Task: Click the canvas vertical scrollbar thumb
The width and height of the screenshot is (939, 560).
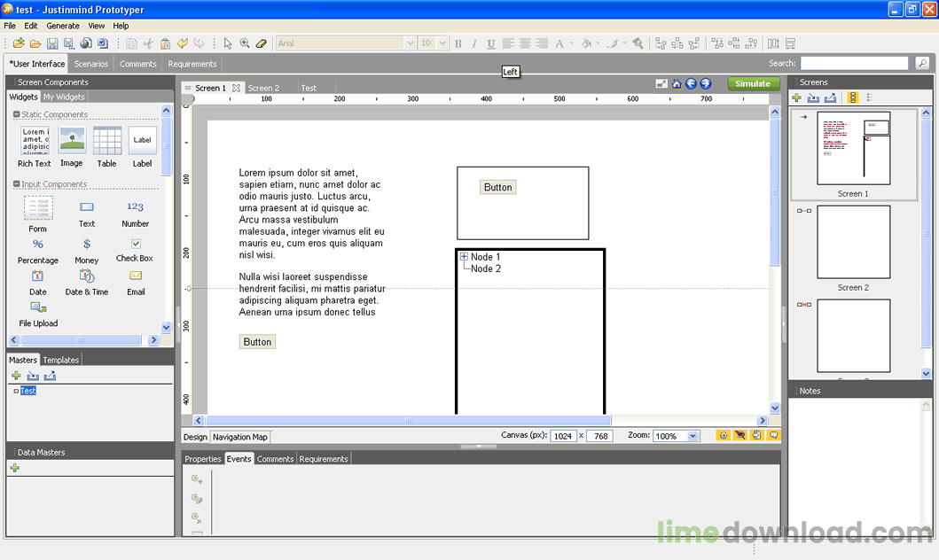Action: (x=775, y=192)
